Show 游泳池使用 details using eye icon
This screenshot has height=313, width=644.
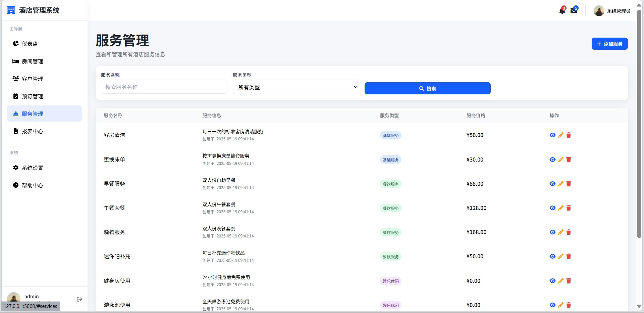tap(552, 305)
